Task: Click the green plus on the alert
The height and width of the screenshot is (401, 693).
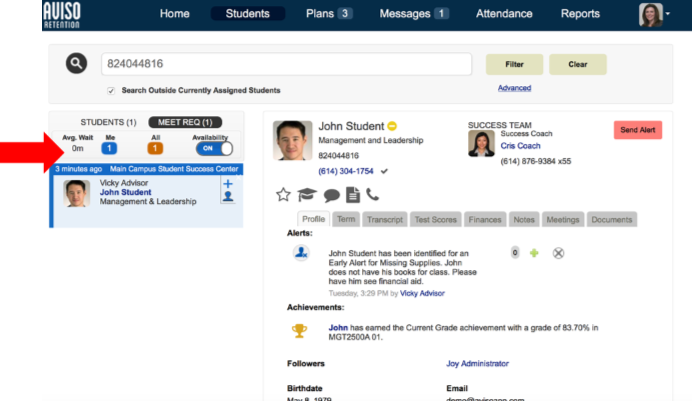Action: click(534, 253)
